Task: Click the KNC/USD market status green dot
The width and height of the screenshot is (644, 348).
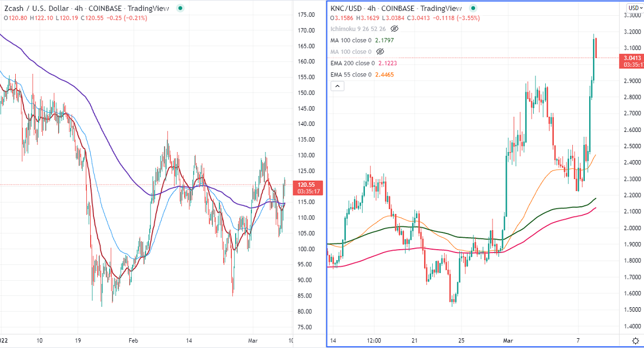Action: pos(473,8)
